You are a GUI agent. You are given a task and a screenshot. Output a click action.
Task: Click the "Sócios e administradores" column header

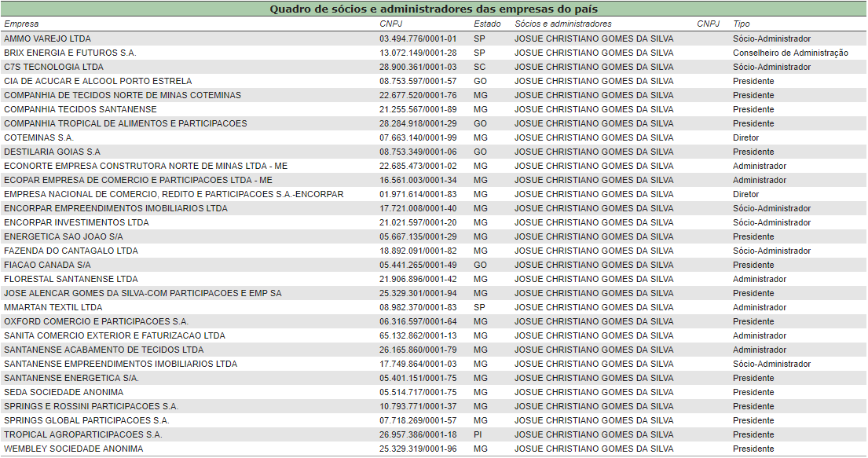coord(562,24)
